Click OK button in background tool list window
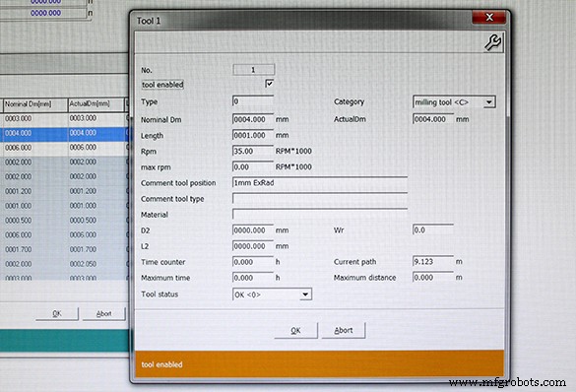Viewport: 576px width, 392px height. tap(57, 313)
